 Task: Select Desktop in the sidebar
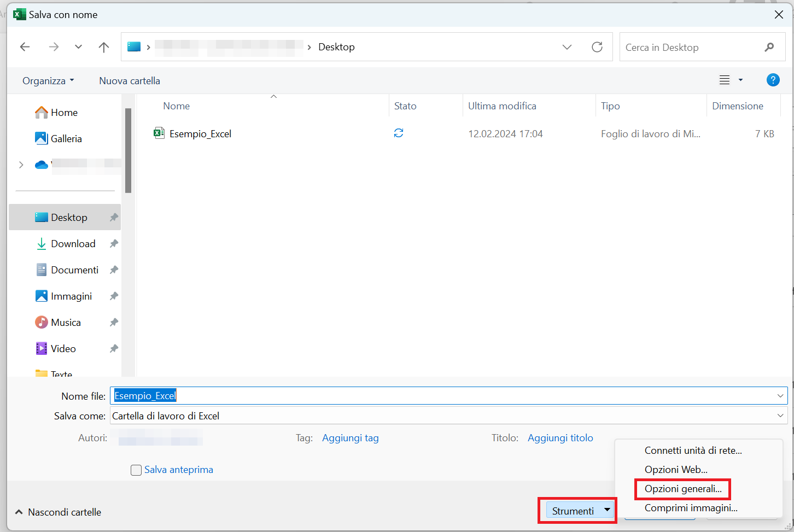coord(65,218)
